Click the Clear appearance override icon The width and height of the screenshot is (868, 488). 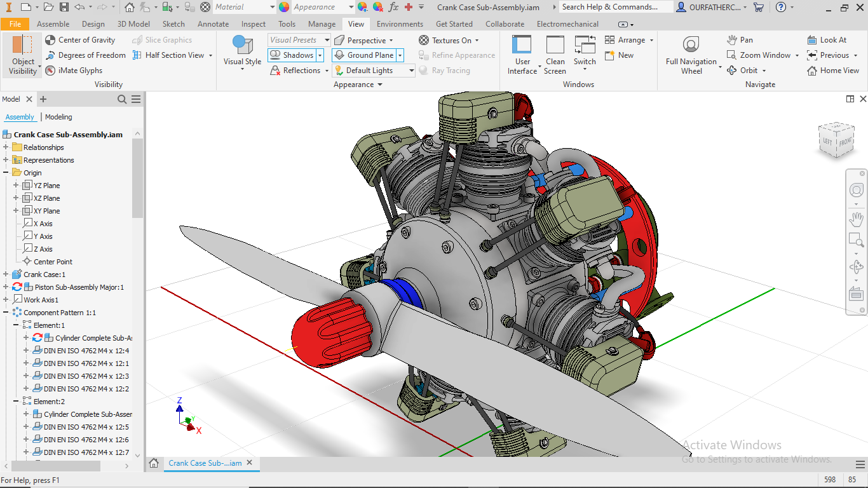click(378, 7)
